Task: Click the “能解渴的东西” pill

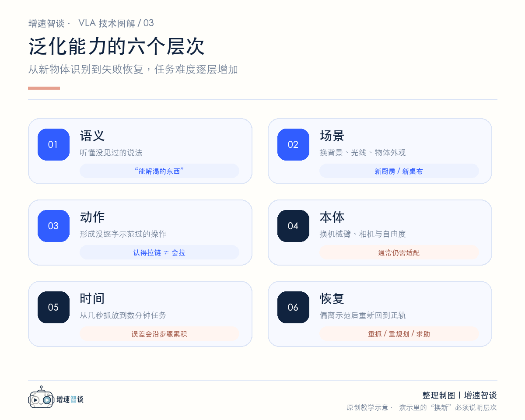Action: pyautogui.click(x=159, y=171)
